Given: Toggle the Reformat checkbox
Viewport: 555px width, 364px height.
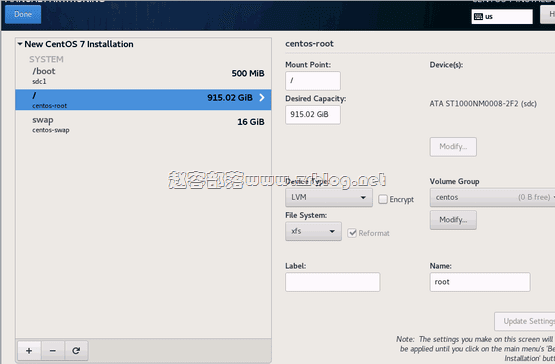Looking at the screenshot, I should [x=352, y=233].
